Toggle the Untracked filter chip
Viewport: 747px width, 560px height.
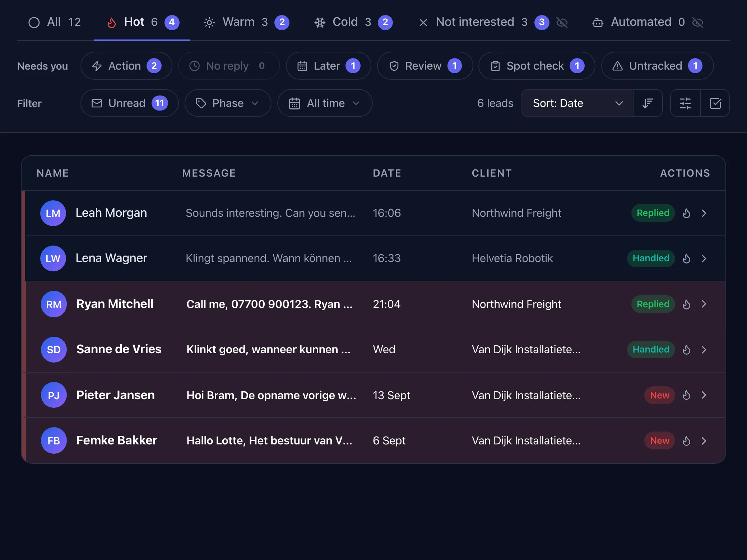[x=658, y=66]
